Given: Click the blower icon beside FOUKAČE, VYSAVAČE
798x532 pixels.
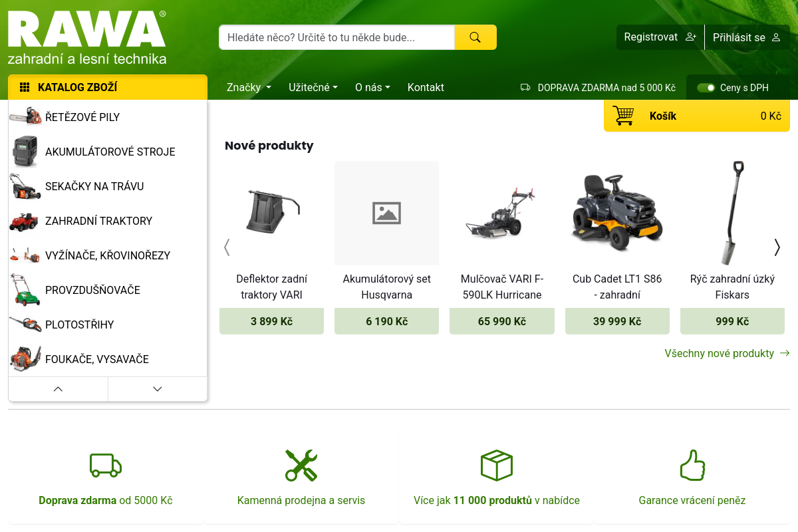Looking at the screenshot, I should (25, 359).
